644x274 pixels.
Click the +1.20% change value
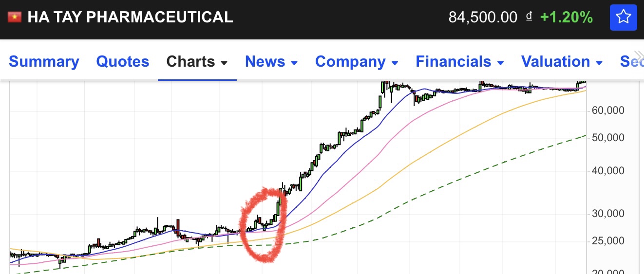pos(566,18)
